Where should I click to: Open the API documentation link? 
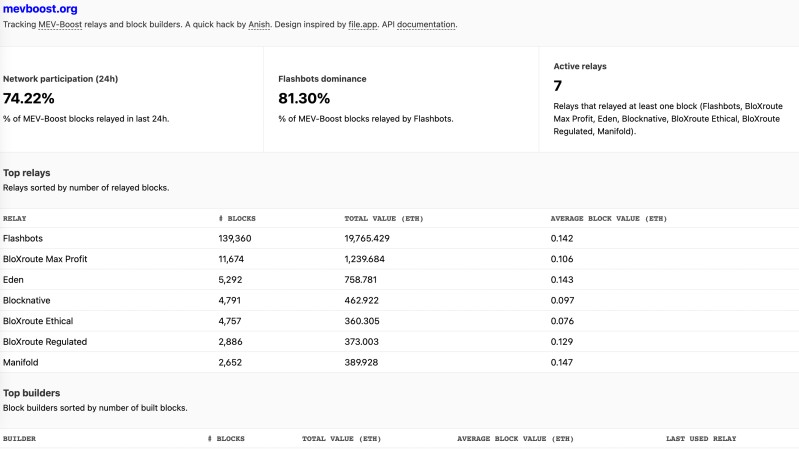[x=427, y=24]
